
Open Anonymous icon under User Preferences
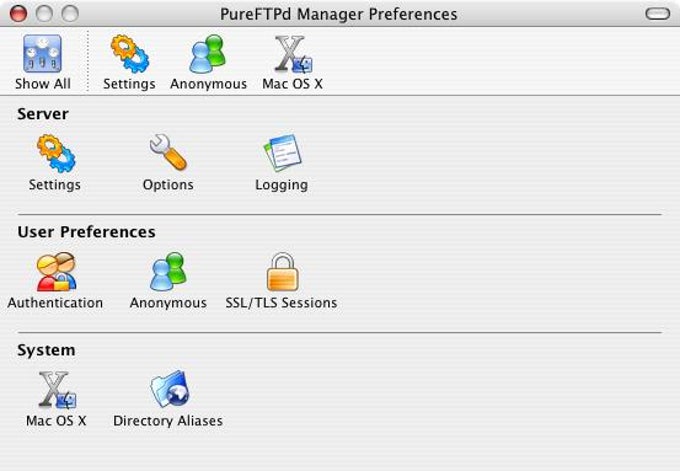tap(168, 271)
